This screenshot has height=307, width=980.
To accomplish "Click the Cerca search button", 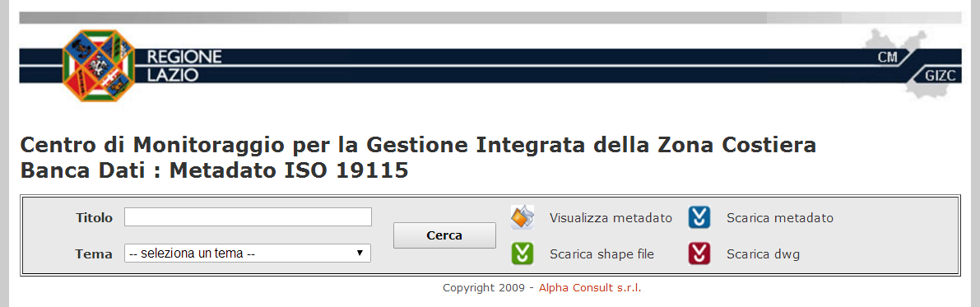I will click(444, 235).
